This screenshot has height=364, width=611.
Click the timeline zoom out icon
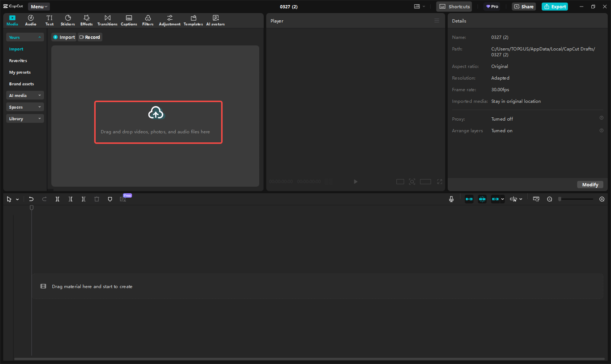click(x=550, y=199)
